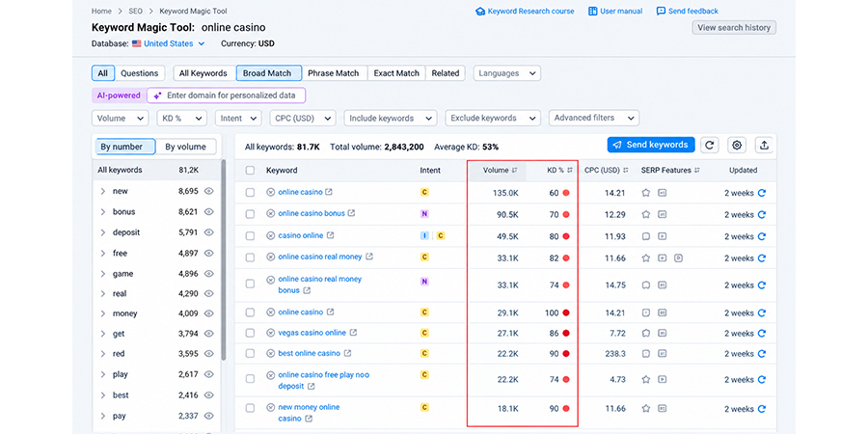Click 'All keywords' row in sidebar
This screenshot has height=434, width=868.
click(x=155, y=170)
